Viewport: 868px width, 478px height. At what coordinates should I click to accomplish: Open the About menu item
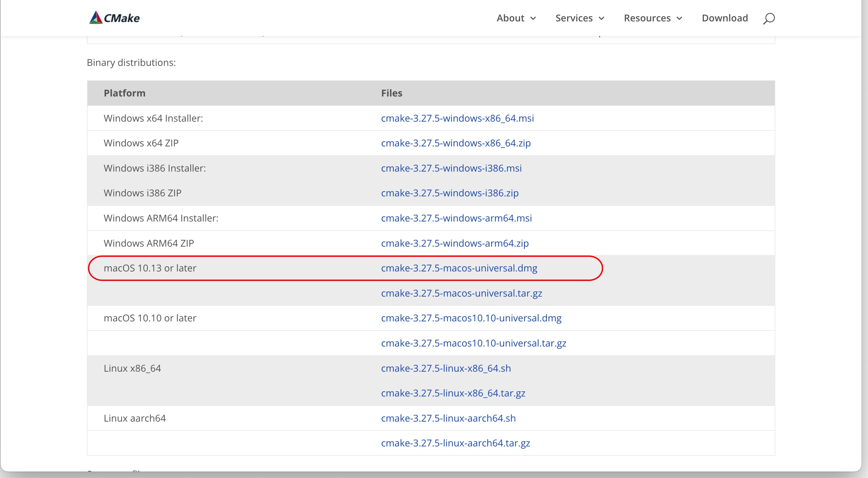[510, 18]
